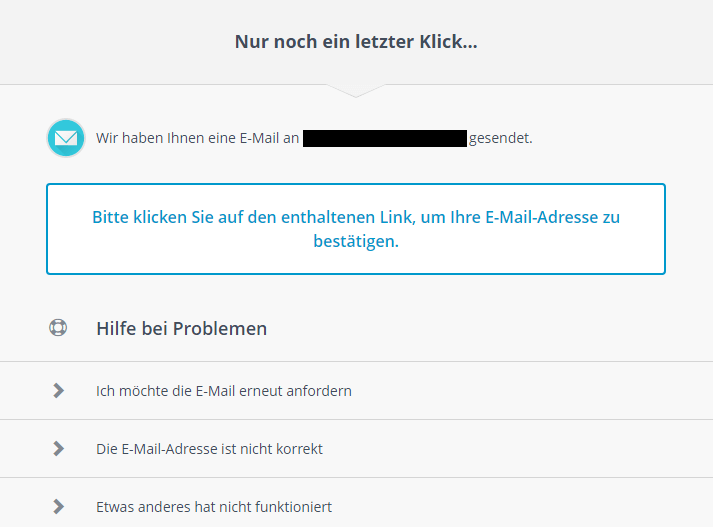Click the teal envelope mail icon
Viewport: 713px width, 527px height.
click(x=66, y=138)
